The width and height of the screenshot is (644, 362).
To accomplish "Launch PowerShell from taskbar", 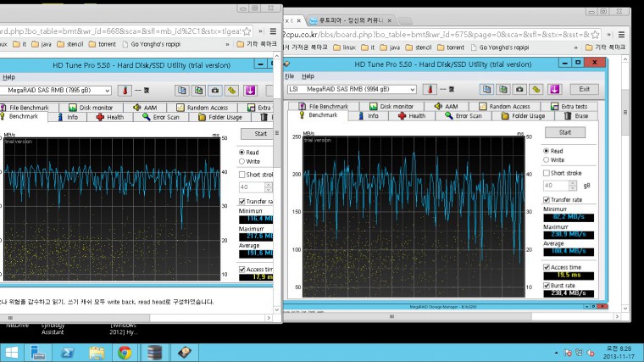I will tap(67, 353).
